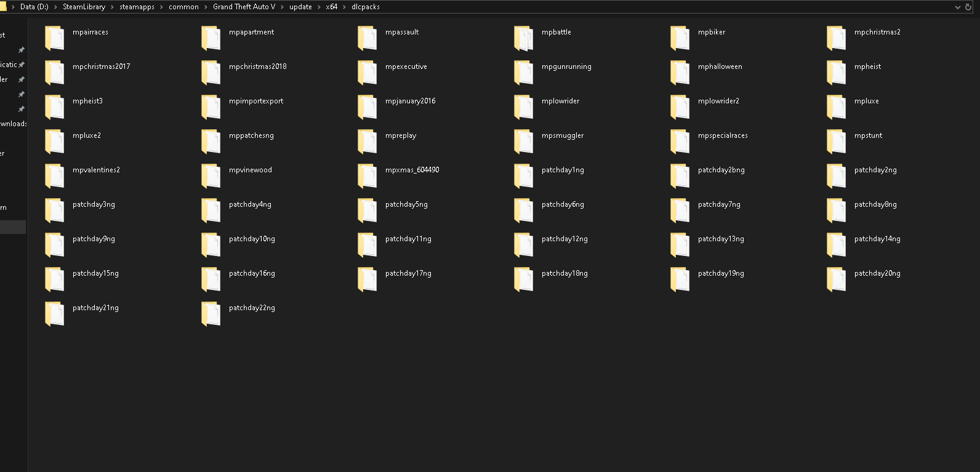Select the mpchristmas2017 folder icon
The width and height of the screenshot is (980, 472).
point(54,72)
